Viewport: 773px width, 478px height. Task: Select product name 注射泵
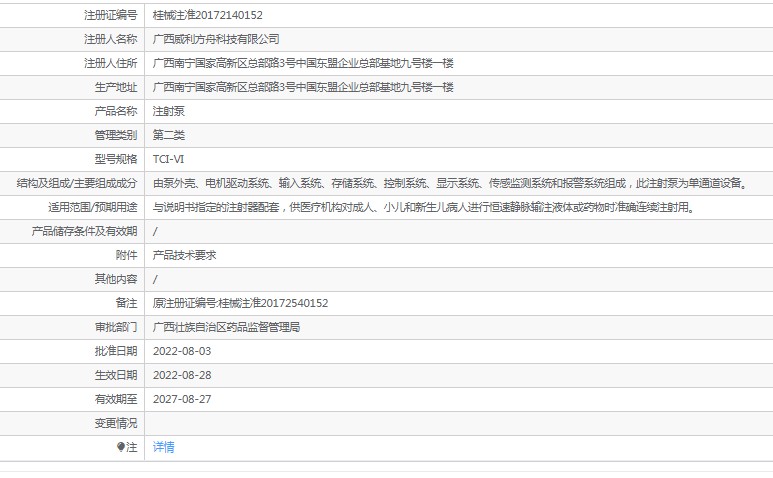click(169, 111)
